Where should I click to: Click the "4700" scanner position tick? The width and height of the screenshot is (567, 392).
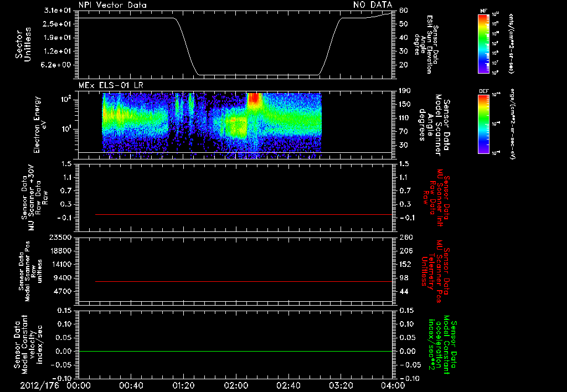pyautogui.click(x=63, y=291)
